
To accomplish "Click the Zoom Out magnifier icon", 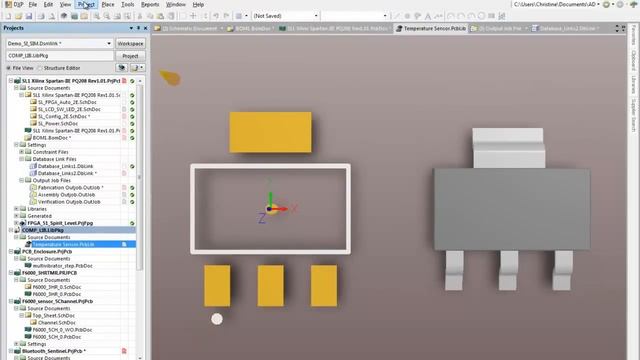I will point(107,16).
